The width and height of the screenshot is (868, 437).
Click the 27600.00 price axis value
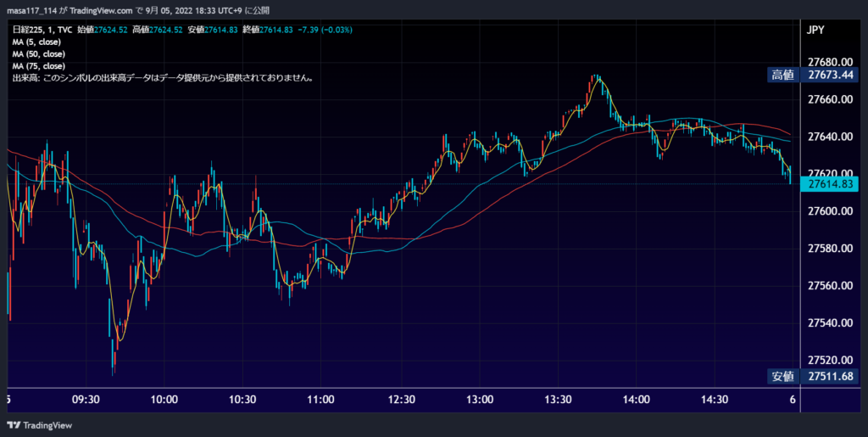pyautogui.click(x=831, y=211)
